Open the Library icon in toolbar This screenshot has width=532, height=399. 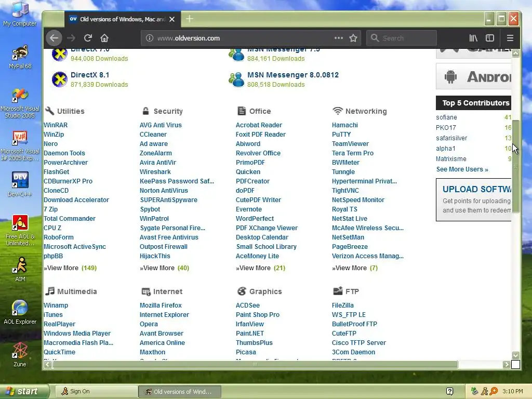coord(473,38)
